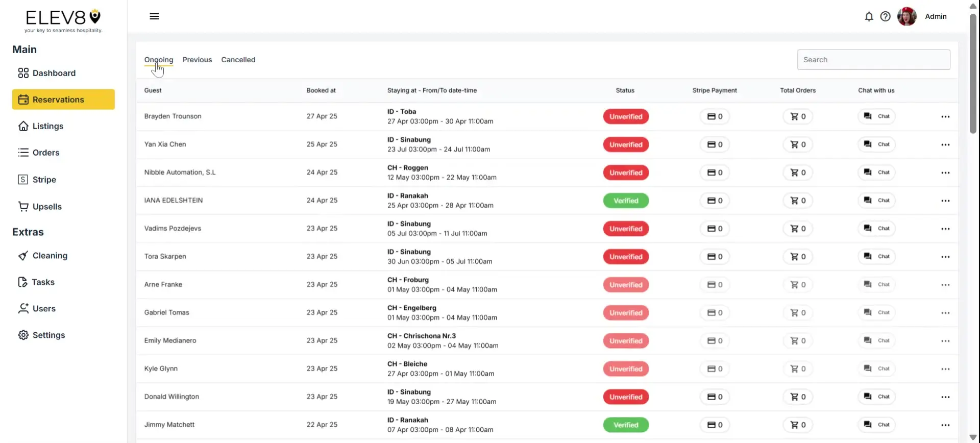
Task: Open Tora Skarpen's three-dot options menu
Action: click(945, 257)
